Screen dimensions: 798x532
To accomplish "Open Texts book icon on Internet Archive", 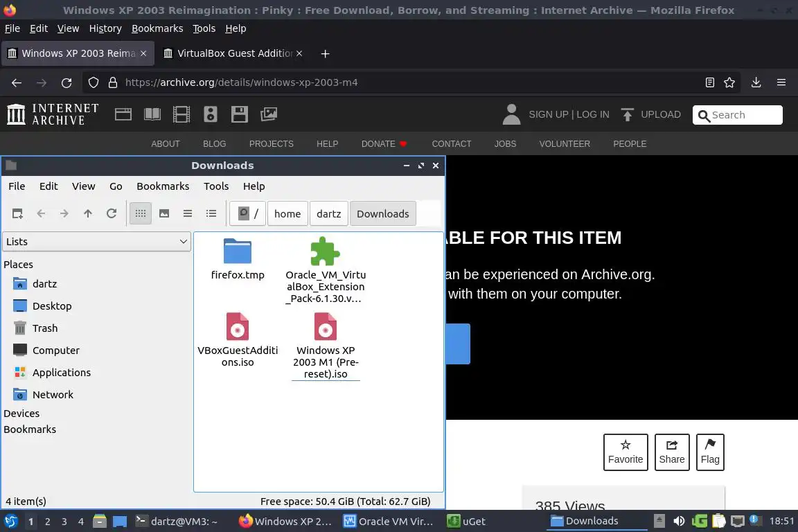I will (x=152, y=114).
